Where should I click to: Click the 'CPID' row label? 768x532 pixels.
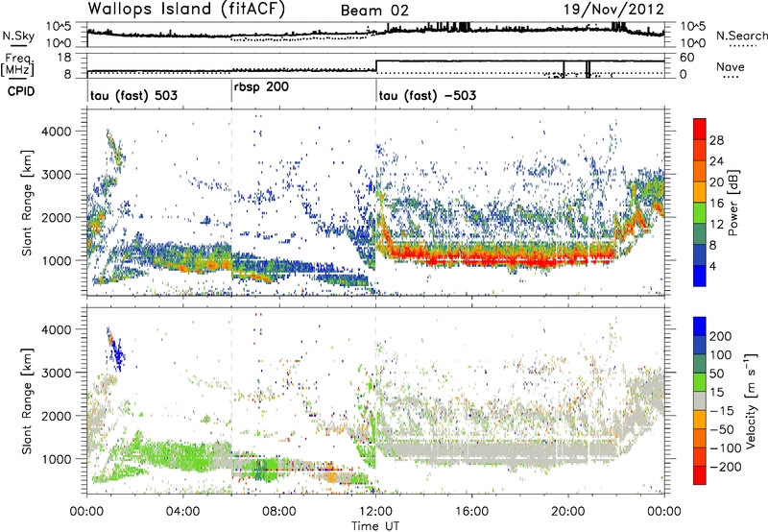coord(21,91)
